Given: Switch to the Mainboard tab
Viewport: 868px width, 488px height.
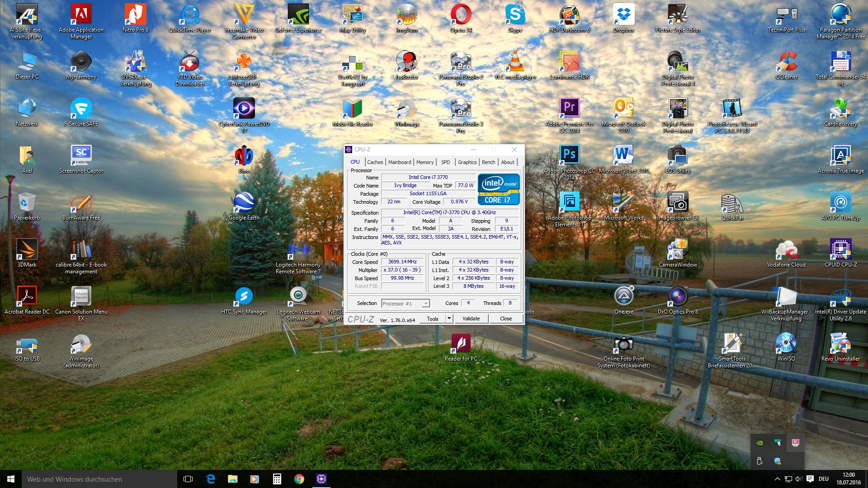Looking at the screenshot, I should [400, 162].
